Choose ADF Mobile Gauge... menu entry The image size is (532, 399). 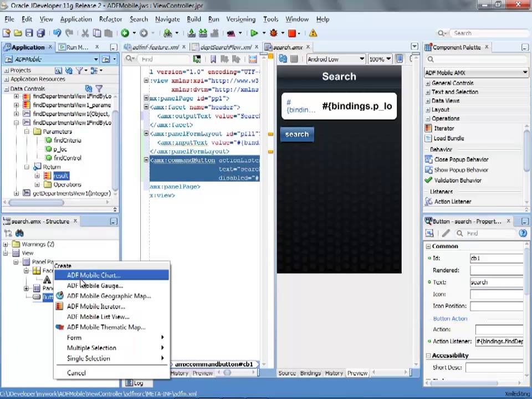coord(111,286)
